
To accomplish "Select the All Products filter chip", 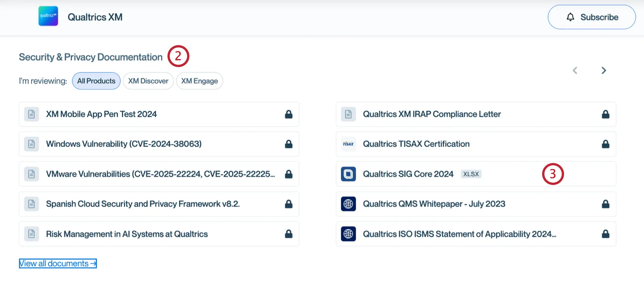I will [96, 81].
